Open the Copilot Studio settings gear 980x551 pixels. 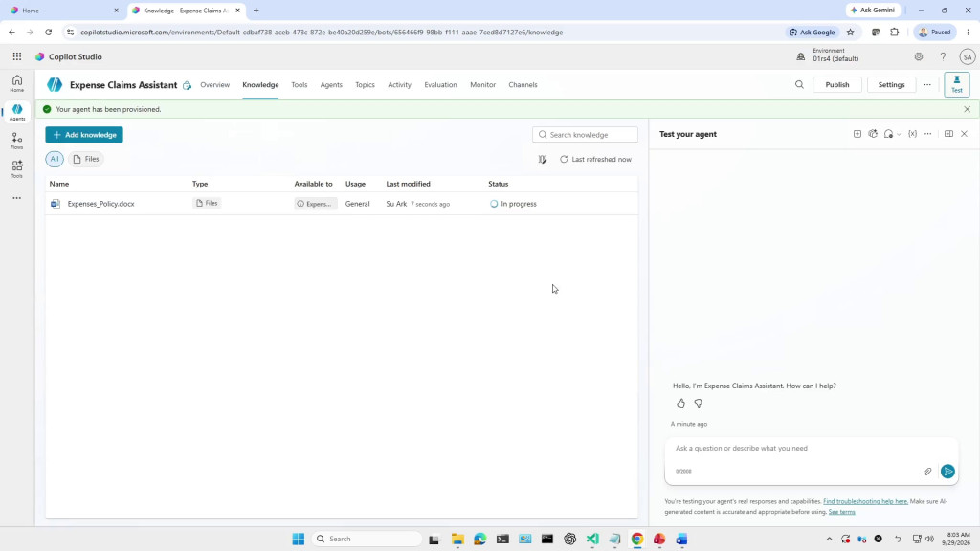coord(918,56)
